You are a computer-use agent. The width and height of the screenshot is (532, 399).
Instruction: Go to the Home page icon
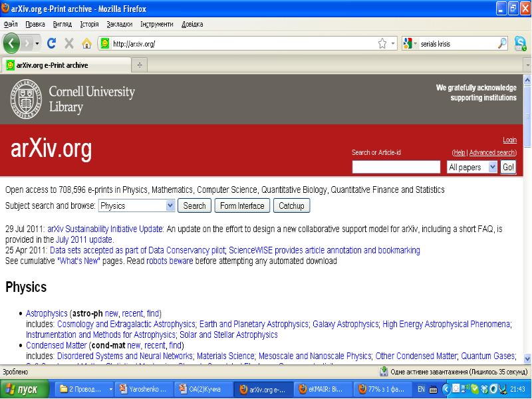point(86,44)
